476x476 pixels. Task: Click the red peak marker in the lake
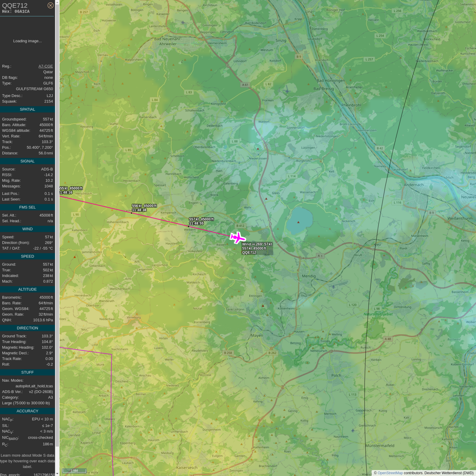(298, 222)
